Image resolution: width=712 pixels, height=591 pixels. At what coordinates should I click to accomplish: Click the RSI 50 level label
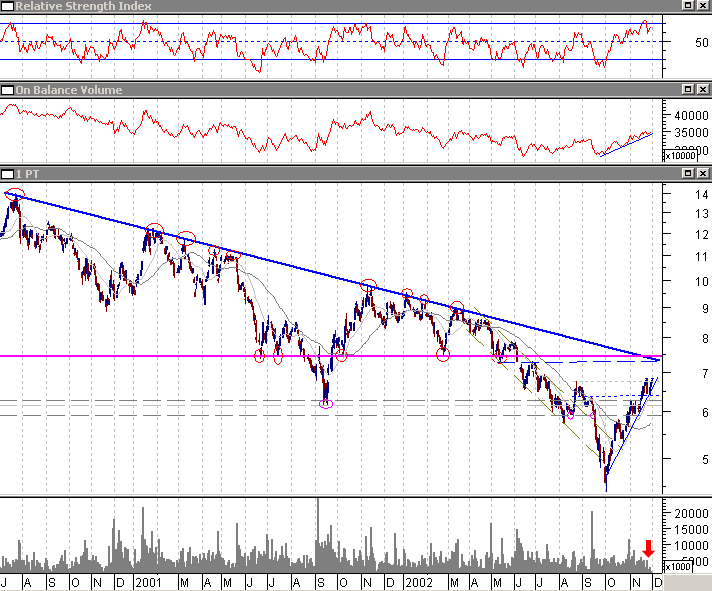click(702, 43)
